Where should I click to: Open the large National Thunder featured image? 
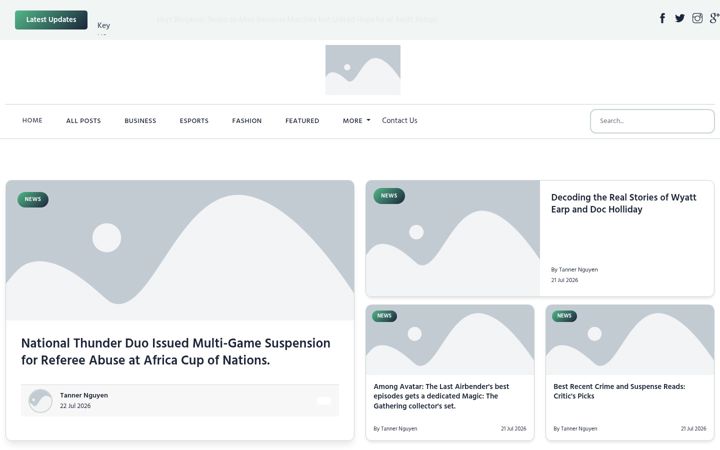[x=180, y=250]
